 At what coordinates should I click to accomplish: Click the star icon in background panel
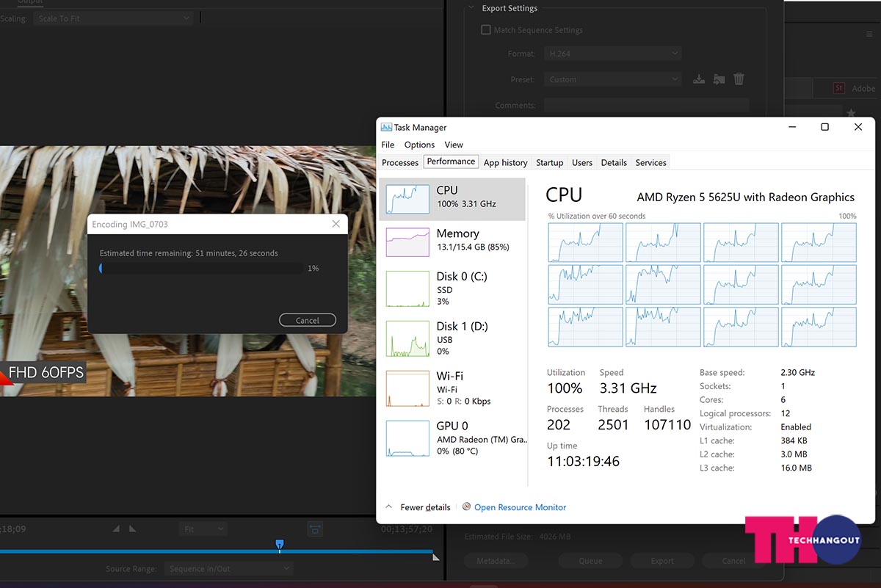click(x=851, y=113)
